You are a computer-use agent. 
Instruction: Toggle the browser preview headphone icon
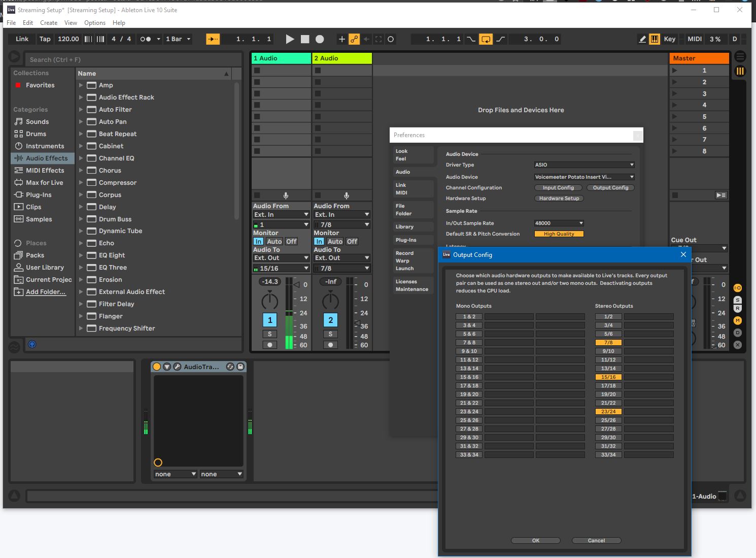tap(32, 344)
